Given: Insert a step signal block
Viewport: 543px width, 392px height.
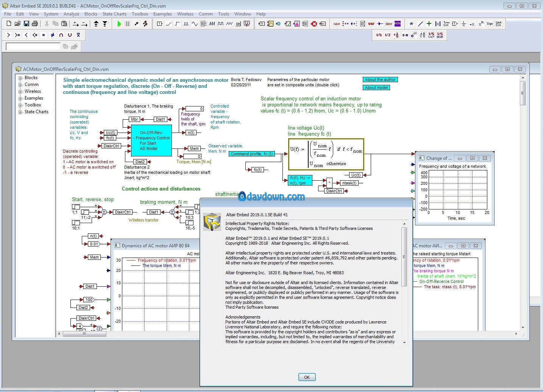Looking at the screenshot, I should (177, 23).
